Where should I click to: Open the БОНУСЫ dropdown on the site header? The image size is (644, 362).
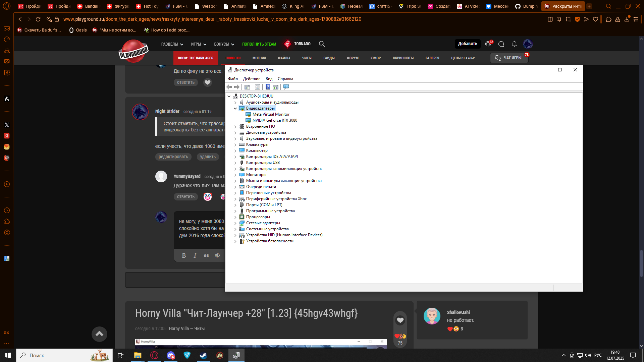coord(224,44)
